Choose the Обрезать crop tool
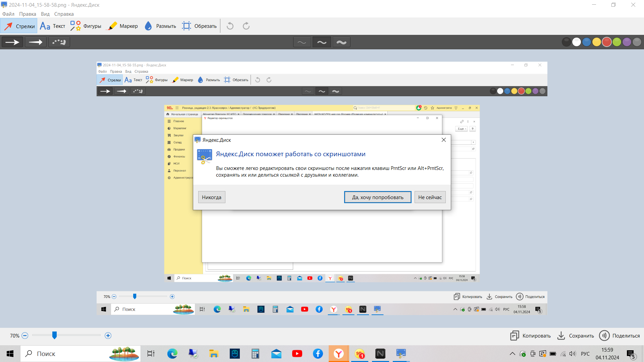 (199, 26)
